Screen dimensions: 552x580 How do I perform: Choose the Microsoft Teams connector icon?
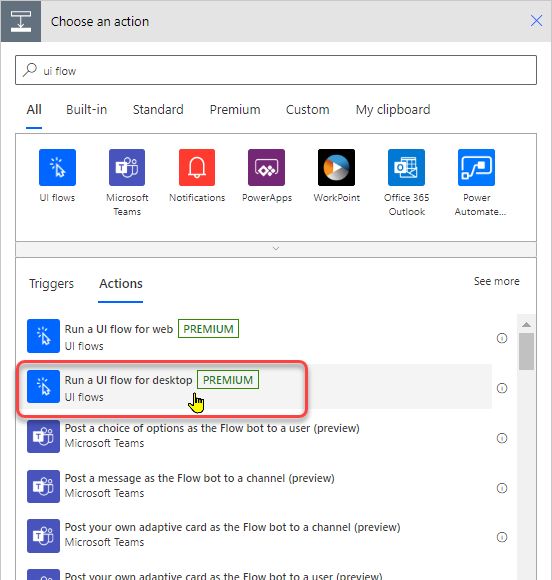pyautogui.click(x=127, y=168)
